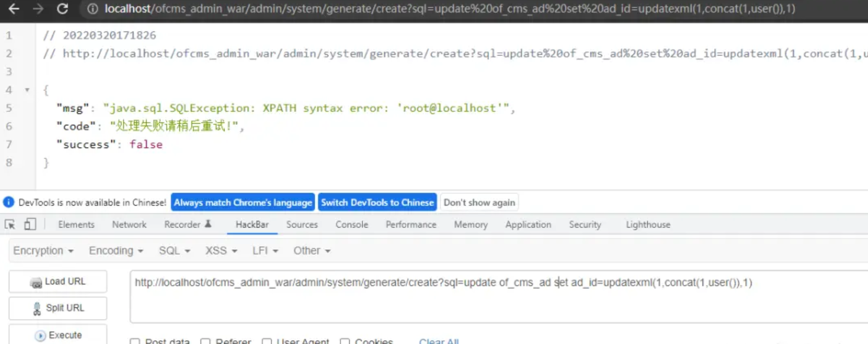Enable the Post data checkbox
Viewport: 868px width, 344px height.
pos(135,341)
